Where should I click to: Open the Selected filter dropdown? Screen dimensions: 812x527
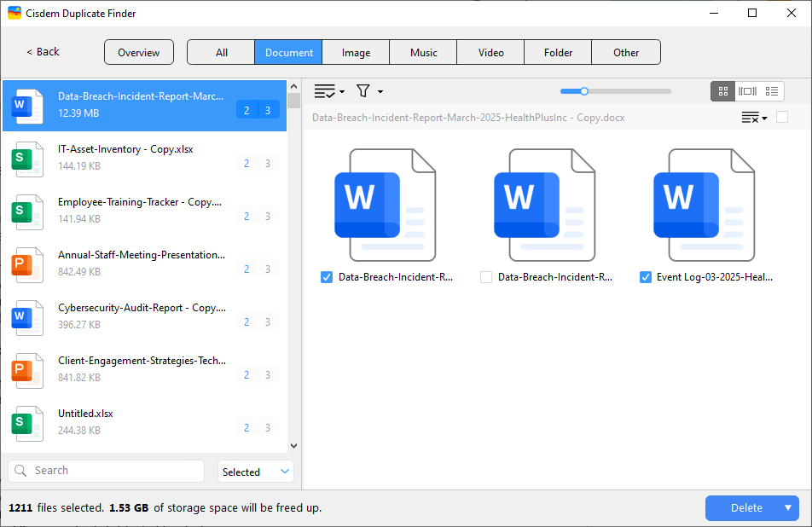[255, 471]
